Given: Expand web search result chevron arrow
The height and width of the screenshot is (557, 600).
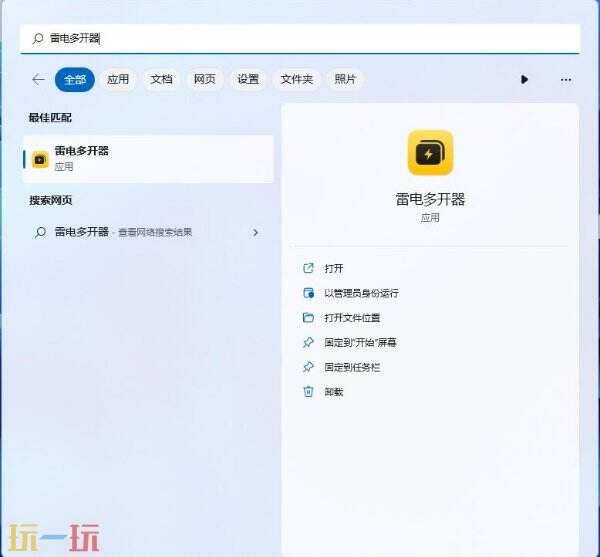Looking at the screenshot, I should pos(256,232).
